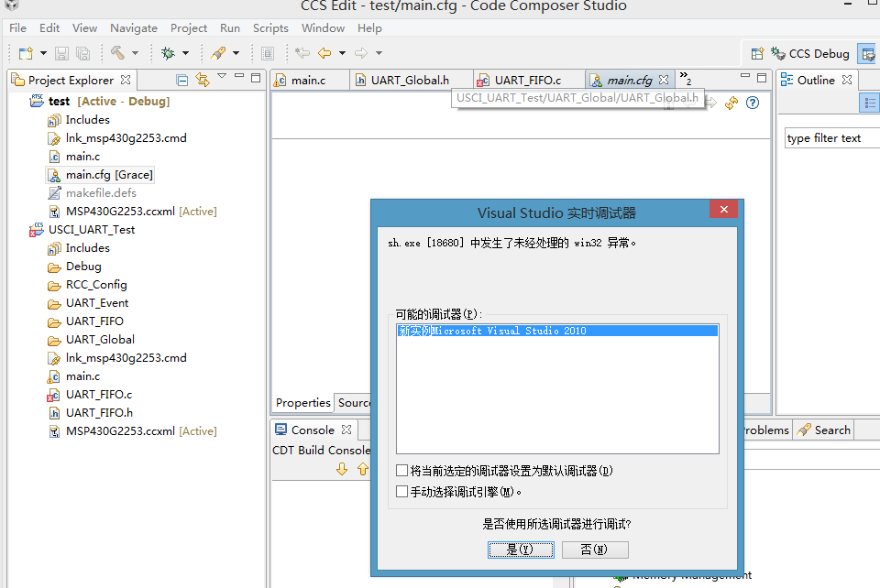Click the Back navigation arrow

pos(324,53)
